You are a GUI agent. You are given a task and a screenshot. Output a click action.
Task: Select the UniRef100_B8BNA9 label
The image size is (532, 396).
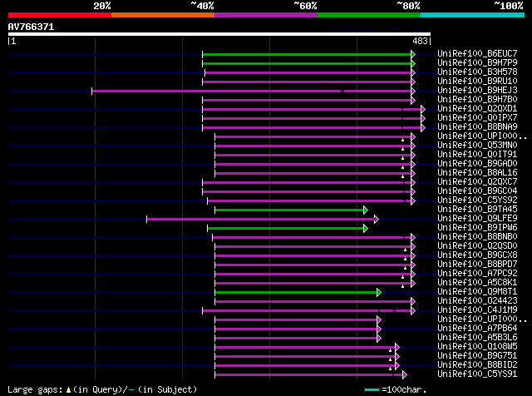(477, 127)
